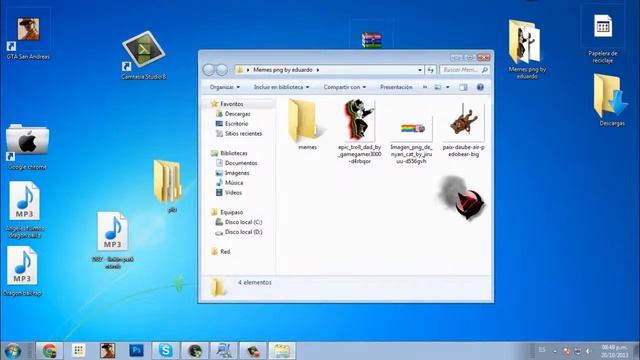
Task: Select the MP3 file beside the open folder icon
Action: point(113,240)
